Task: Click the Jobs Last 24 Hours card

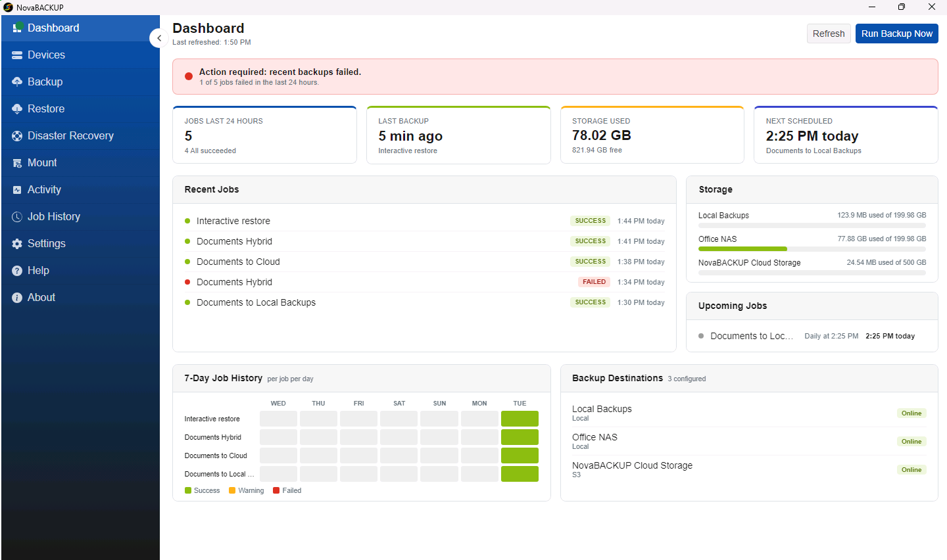Action: click(264, 135)
